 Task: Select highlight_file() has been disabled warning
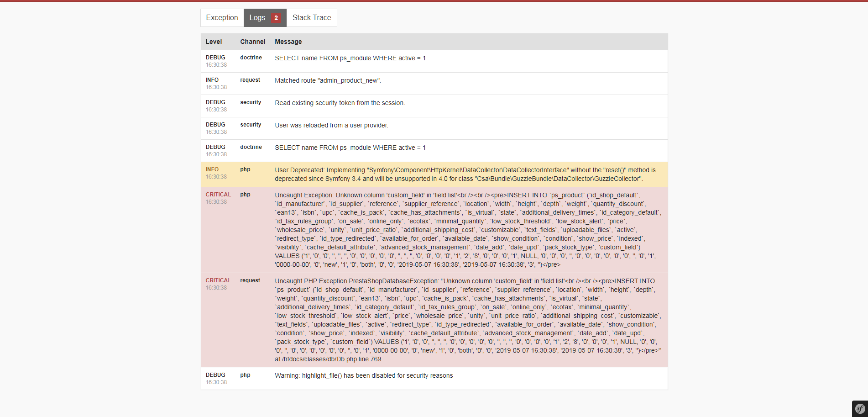click(364, 375)
